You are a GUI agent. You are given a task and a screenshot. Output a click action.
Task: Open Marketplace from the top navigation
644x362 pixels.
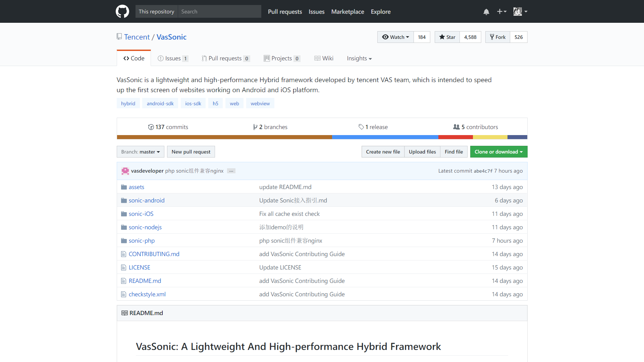[x=347, y=11]
